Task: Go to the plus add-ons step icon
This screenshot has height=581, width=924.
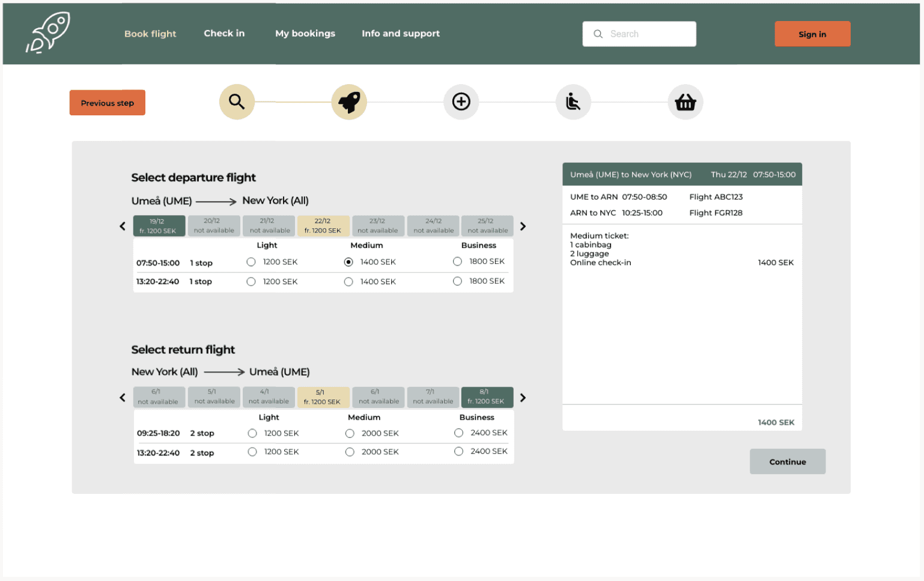Action: point(461,102)
